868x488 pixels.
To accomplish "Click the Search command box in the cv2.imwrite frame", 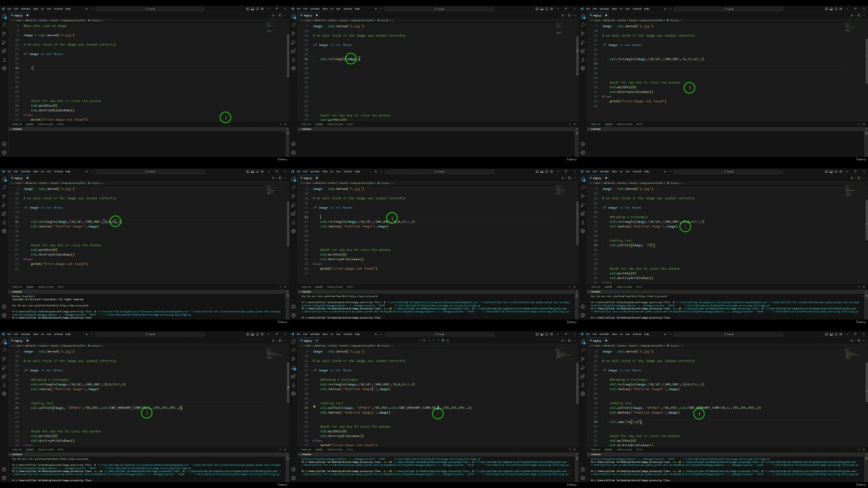I will point(729,334).
